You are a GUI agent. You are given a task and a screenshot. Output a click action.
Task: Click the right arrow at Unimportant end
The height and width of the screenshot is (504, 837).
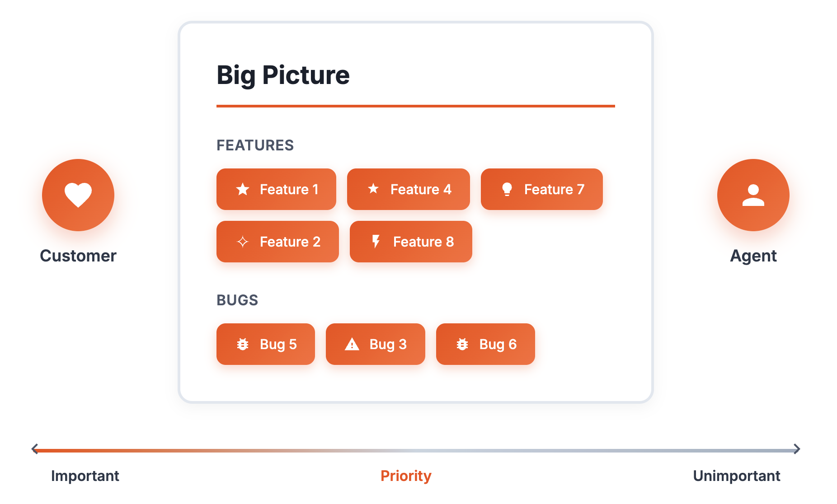coord(797,449)
